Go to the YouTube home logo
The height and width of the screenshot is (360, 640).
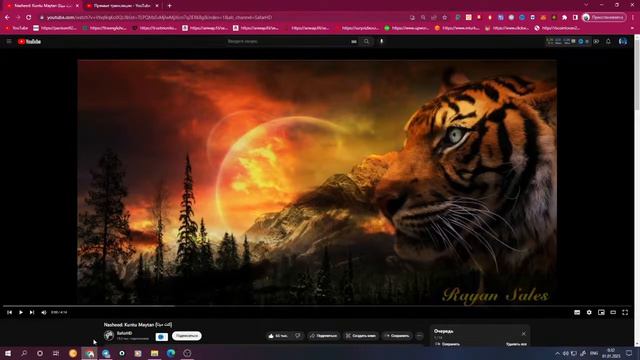[29, 41]
